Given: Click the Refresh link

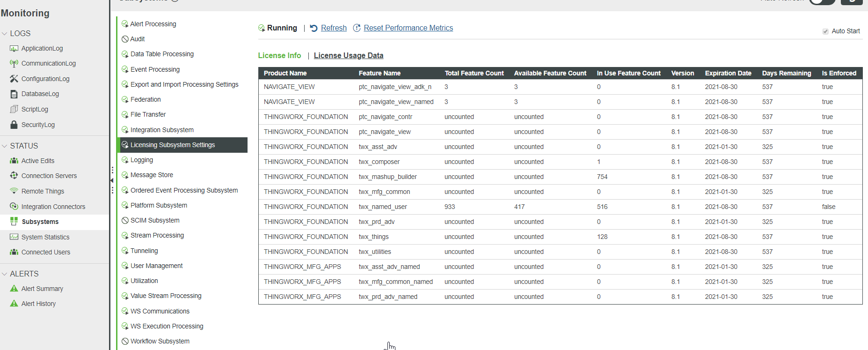Looking at the screenshot, I should (334, 28).
